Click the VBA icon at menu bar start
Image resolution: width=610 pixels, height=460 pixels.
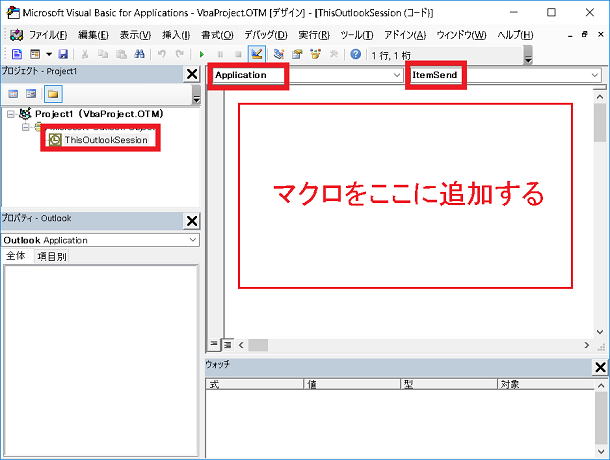[x=16, y=35]
